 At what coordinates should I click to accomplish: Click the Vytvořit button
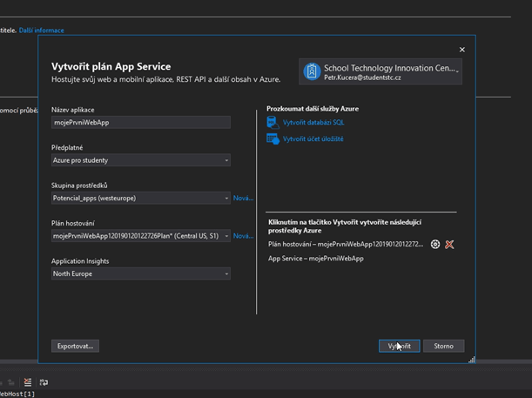pyautogui.click(x=400, y=346)
